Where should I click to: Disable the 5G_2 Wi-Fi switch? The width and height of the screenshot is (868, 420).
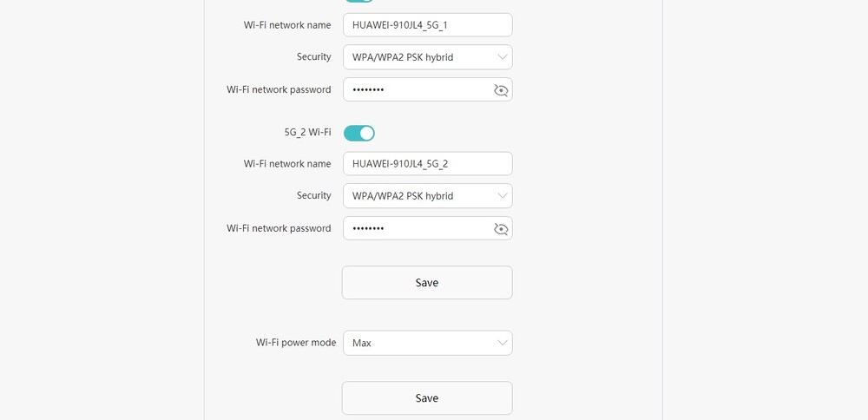[359, 133]
